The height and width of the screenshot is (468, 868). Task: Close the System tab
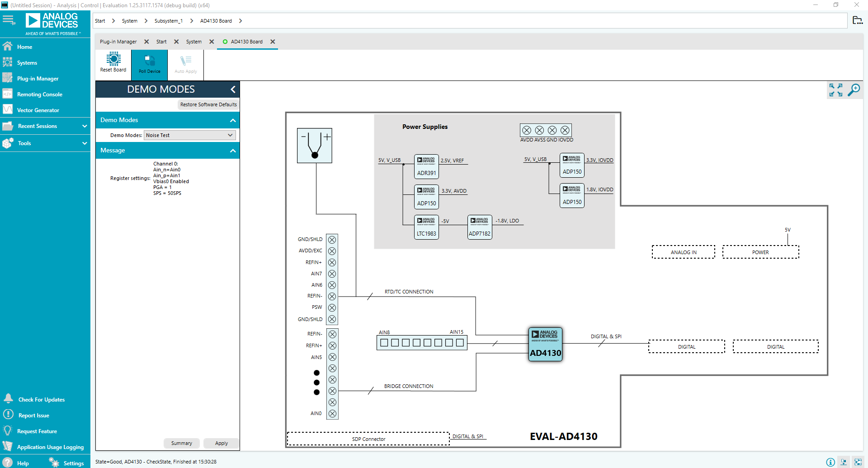pyautogui.click(x=212, y=42)
